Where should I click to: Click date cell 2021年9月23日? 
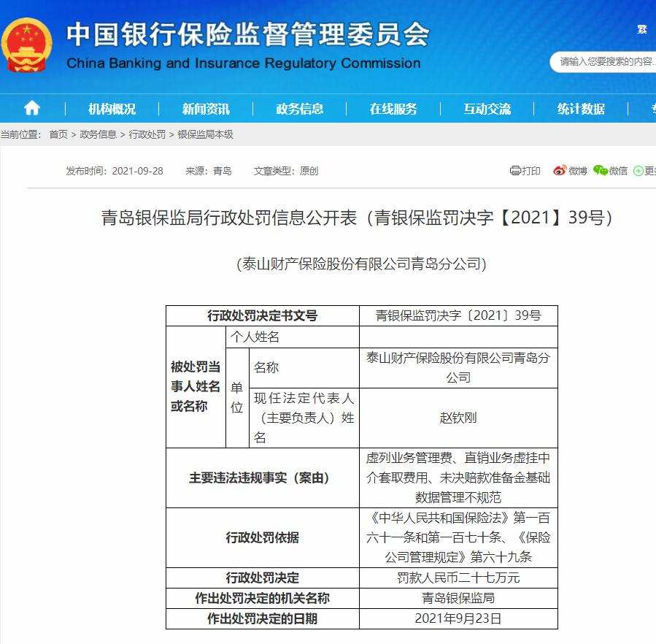point(458,619)
